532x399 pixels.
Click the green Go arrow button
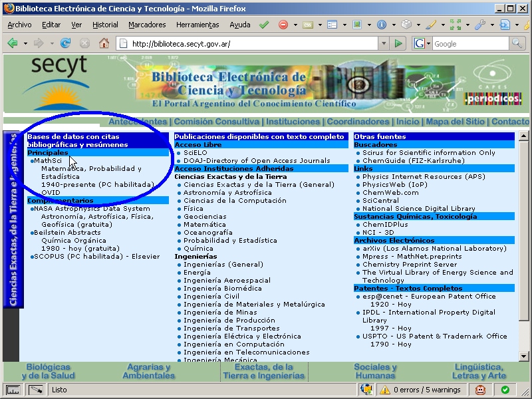point(398,43)
